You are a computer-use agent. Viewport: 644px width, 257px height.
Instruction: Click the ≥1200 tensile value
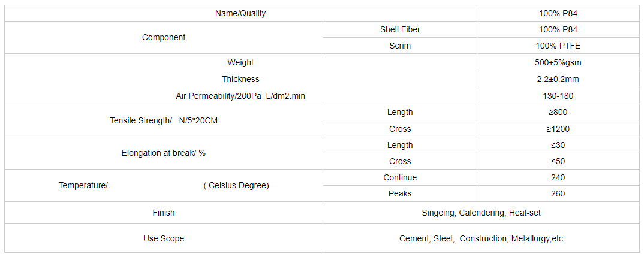click(x=558, y=129)
